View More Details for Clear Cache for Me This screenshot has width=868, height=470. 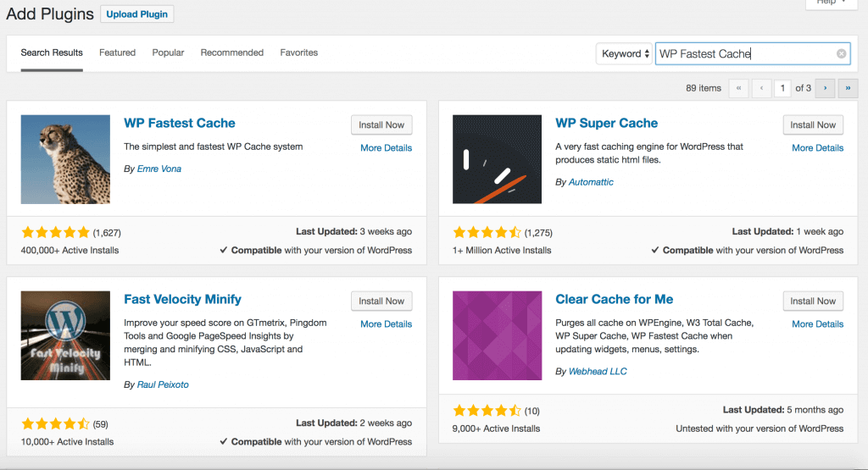pyautogui.click(x=818, y=324)
